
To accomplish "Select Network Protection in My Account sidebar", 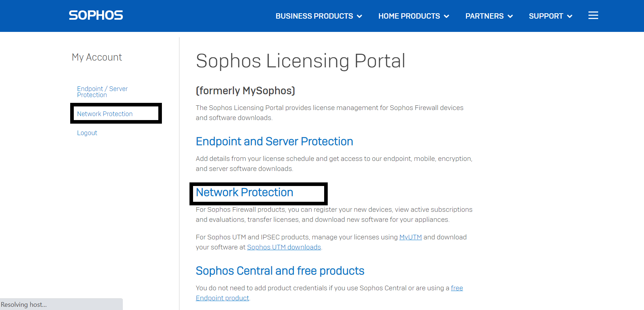I will click(x=105, y=114).
